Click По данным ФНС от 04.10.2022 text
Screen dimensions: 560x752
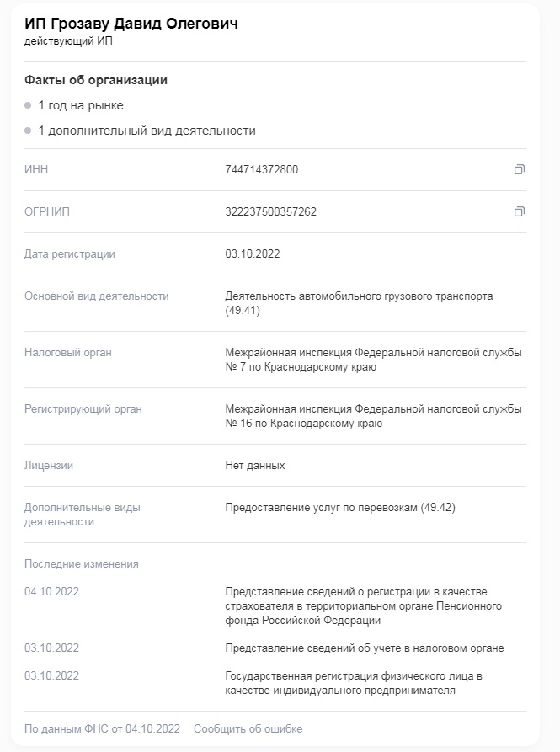coord(102,729)
